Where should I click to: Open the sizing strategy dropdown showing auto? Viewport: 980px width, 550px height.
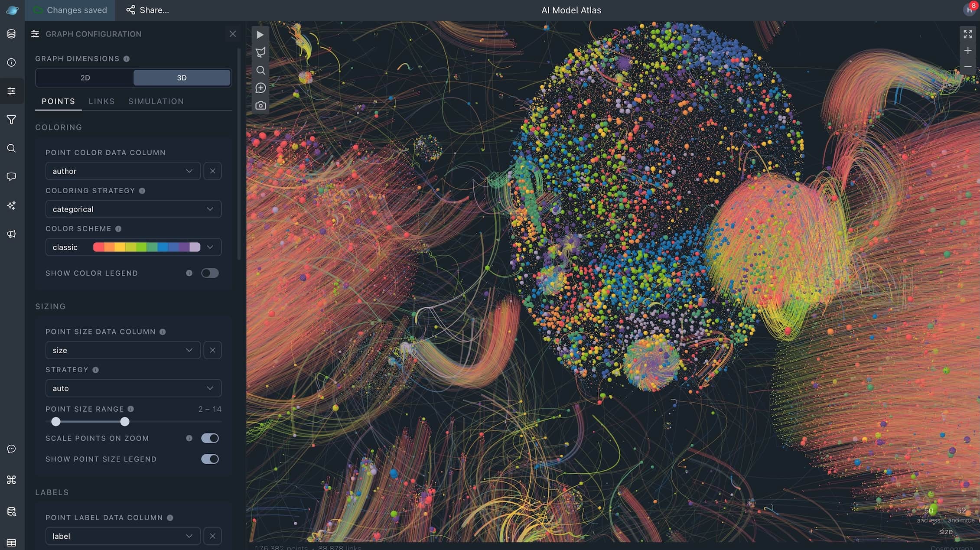coord(133,388)
